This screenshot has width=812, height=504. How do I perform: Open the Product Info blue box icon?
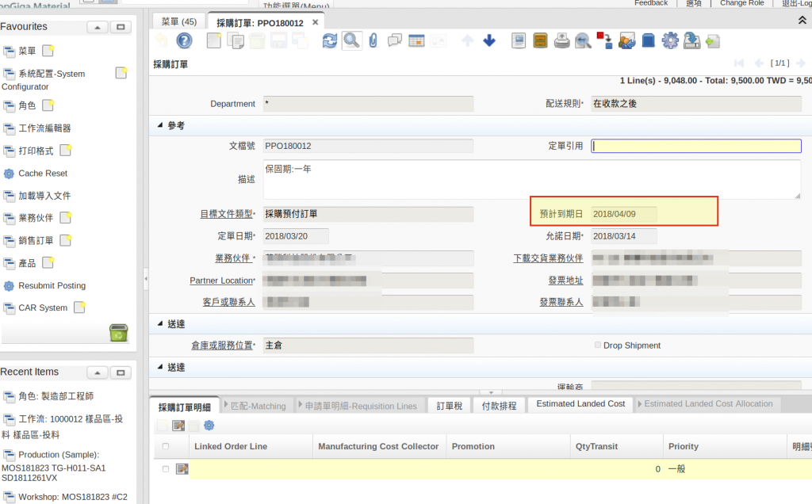649,40
